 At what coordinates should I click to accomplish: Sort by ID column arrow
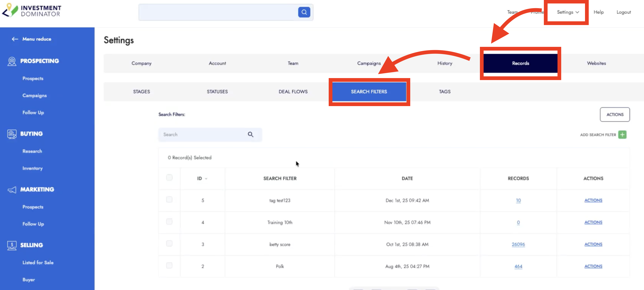pyautogui.click(x=206, y=178)
